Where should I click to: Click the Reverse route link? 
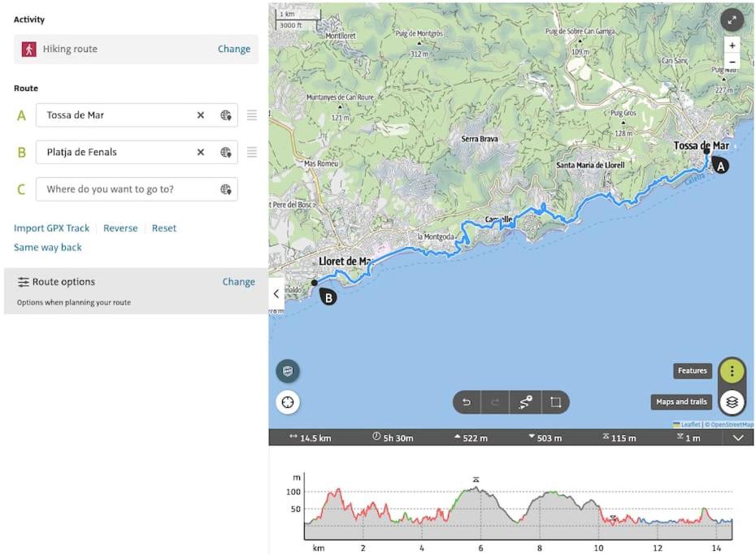(x=120, y=228)
